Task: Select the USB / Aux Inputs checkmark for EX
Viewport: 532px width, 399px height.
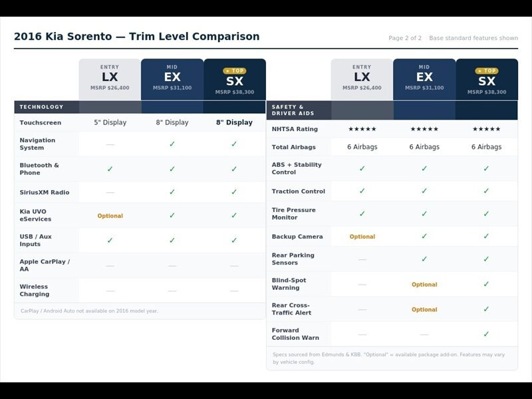Action: click(172, 240)
